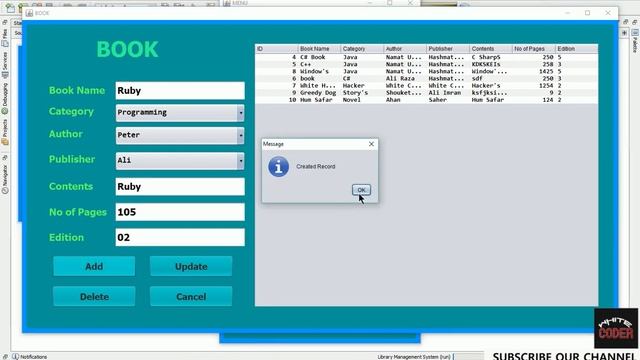Viewport: 640px width, 360px height.
Task: Click the Add button
Action: 94,266
